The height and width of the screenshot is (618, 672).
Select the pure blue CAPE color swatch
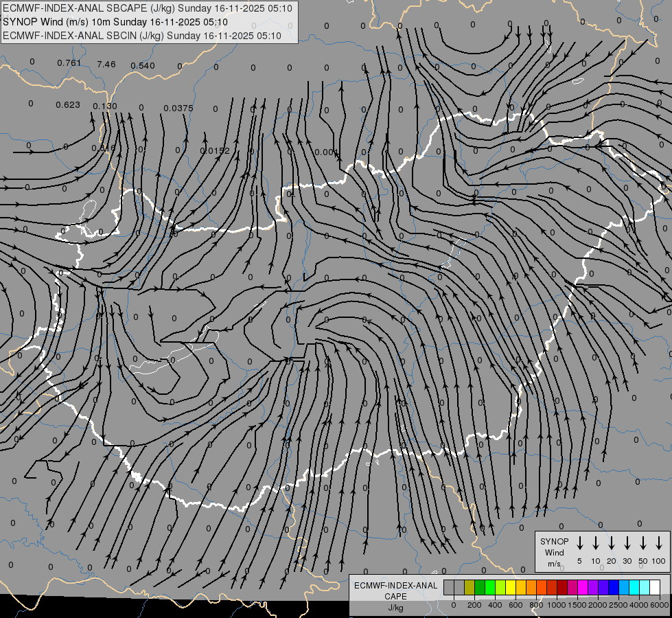pyautogui.click(x=614, y=587)
